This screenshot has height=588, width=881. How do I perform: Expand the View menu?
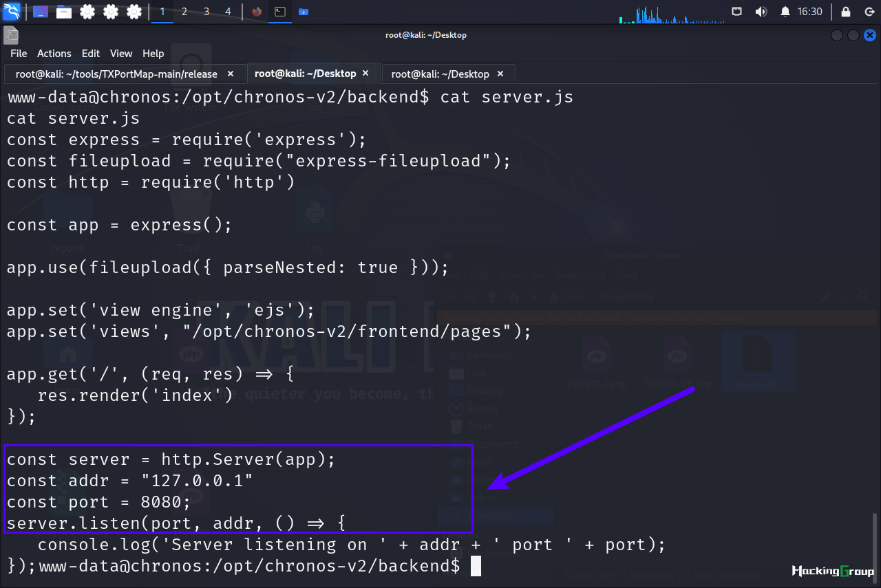(121, 53)
